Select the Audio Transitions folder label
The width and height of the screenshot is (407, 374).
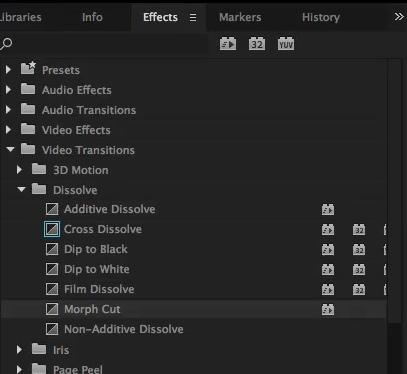point(89,110)
